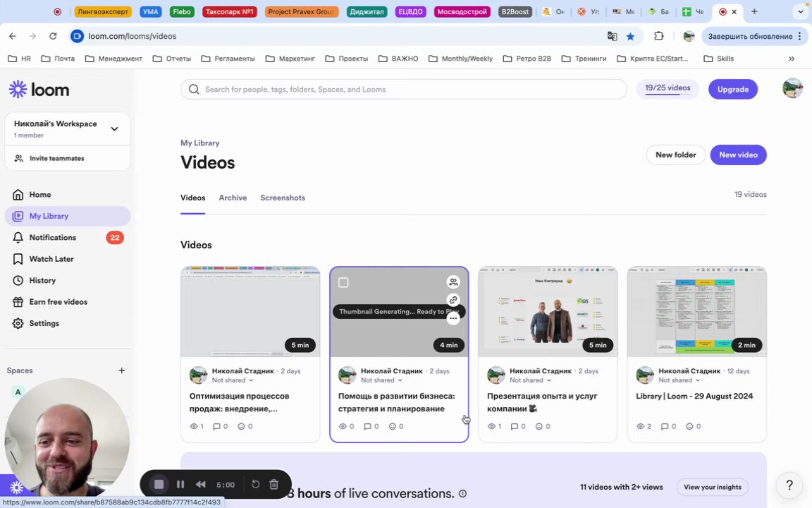Click the Loom logo
812x508 pixels.
[x=39, y=89]
